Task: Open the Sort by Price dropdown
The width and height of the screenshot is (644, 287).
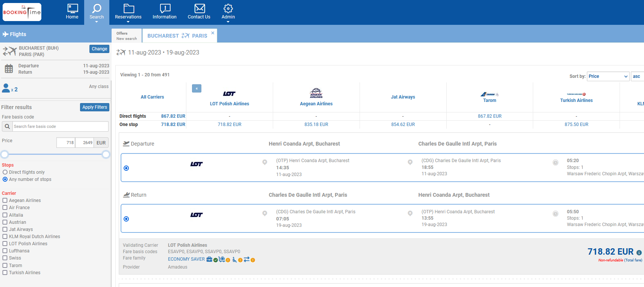Action: click(608, 76)
